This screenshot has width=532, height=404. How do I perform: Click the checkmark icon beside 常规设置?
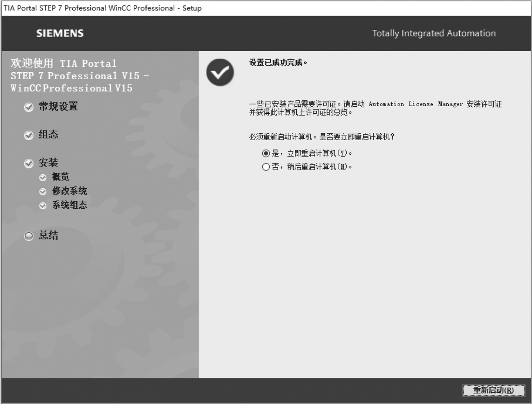click(29, 107)
